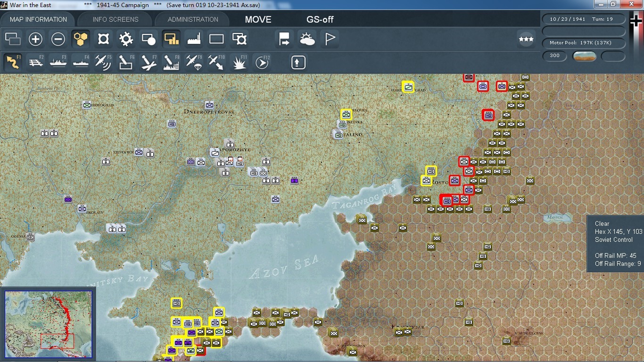
Task: Click the Off Rail MP: 45 text
Action: pyautogui.click(x=615, y=256)
